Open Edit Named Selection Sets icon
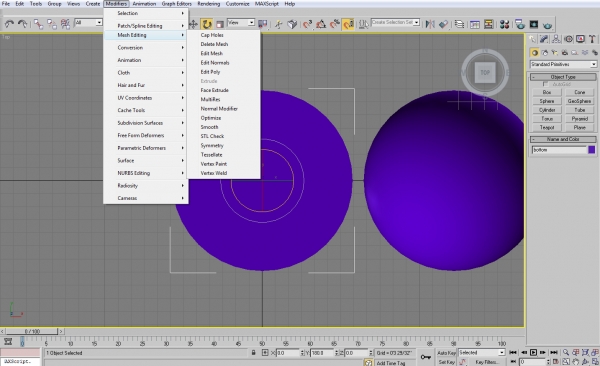Viewport: 600px width, 366px height. tap(364, 24)
